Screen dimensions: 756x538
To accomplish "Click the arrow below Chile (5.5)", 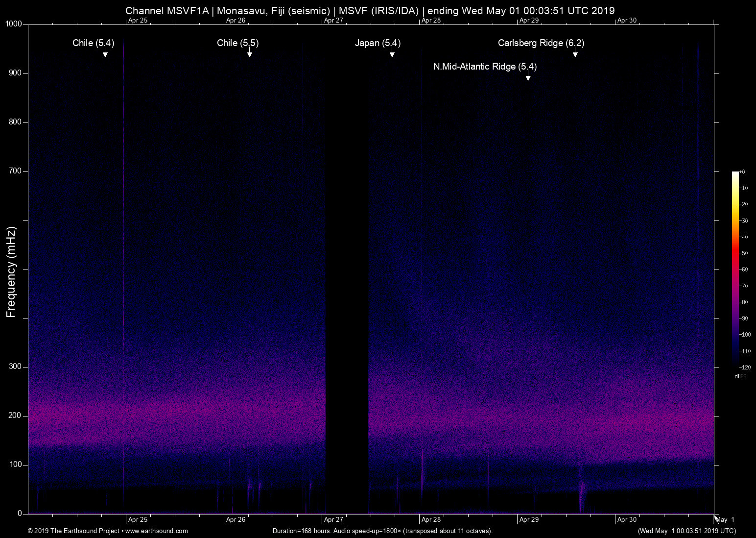I will pos(249,53).
